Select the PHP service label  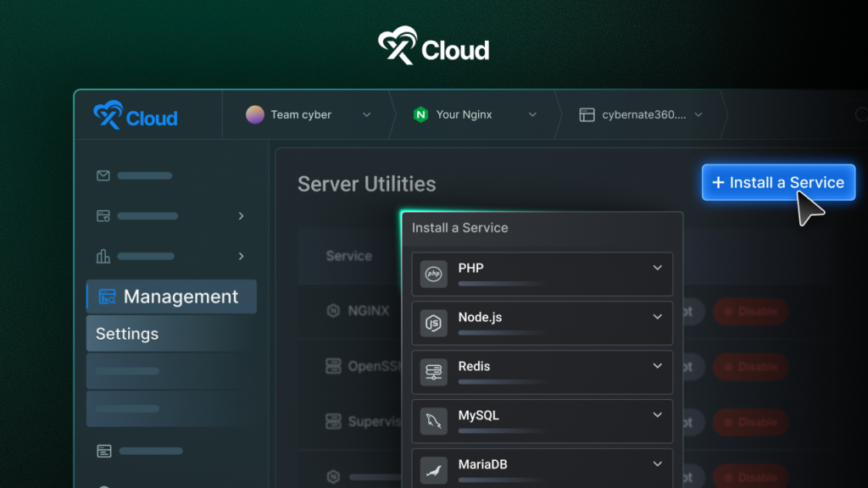pos(470,269)
